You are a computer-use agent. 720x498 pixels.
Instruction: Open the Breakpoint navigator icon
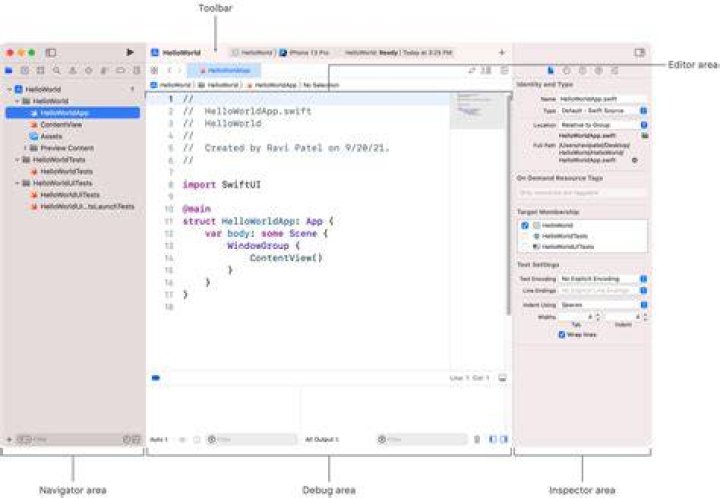click(x=120, y=70)
